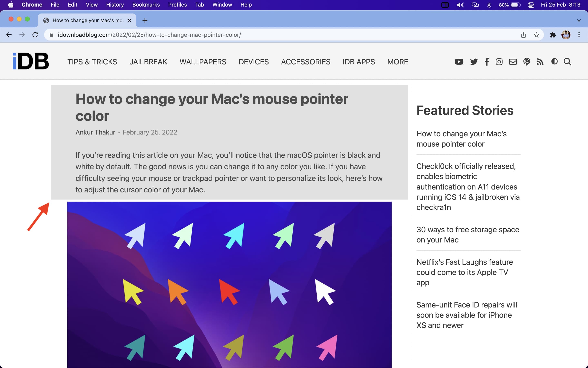Click the battery status icon

pyautogui.click(x=516, y=5)
